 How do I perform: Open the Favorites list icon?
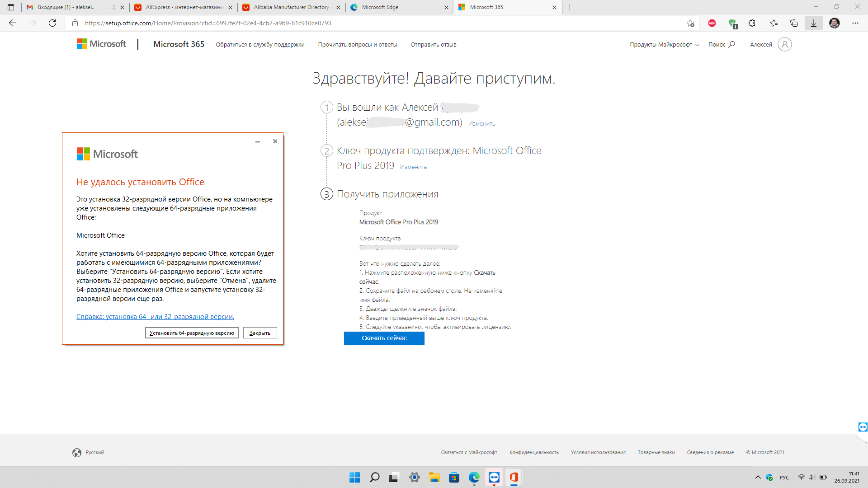coord(774,23)
